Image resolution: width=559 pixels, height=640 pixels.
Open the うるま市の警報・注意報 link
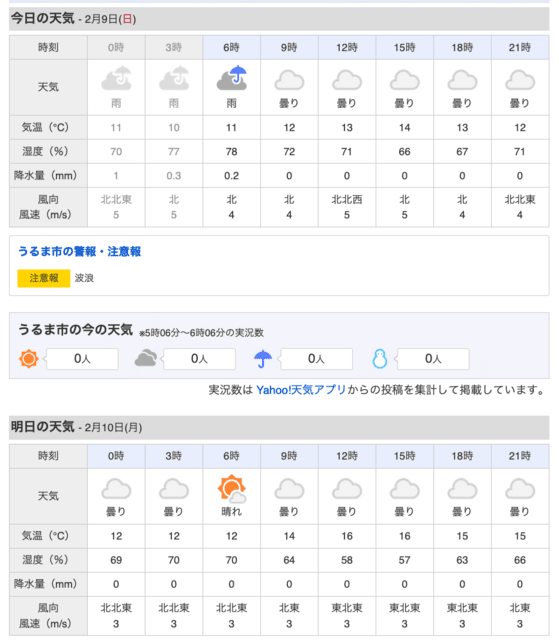click(x=80, y=251)
